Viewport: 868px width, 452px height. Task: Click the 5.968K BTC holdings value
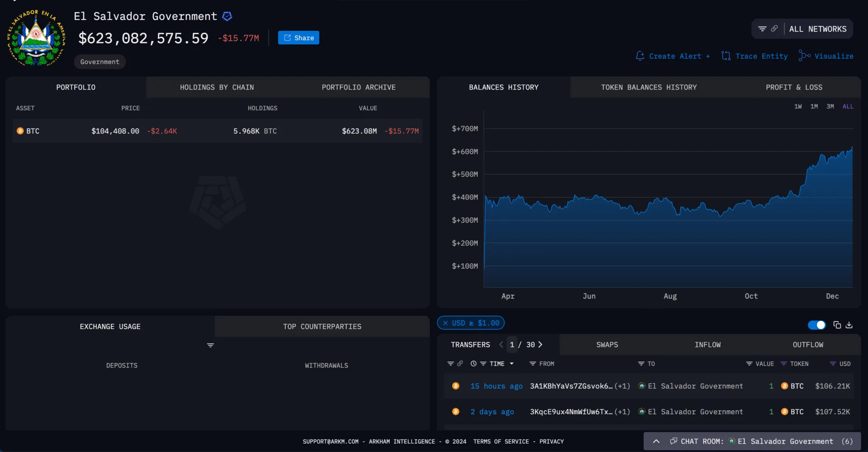pyautogui.click(x=255, y=131)
